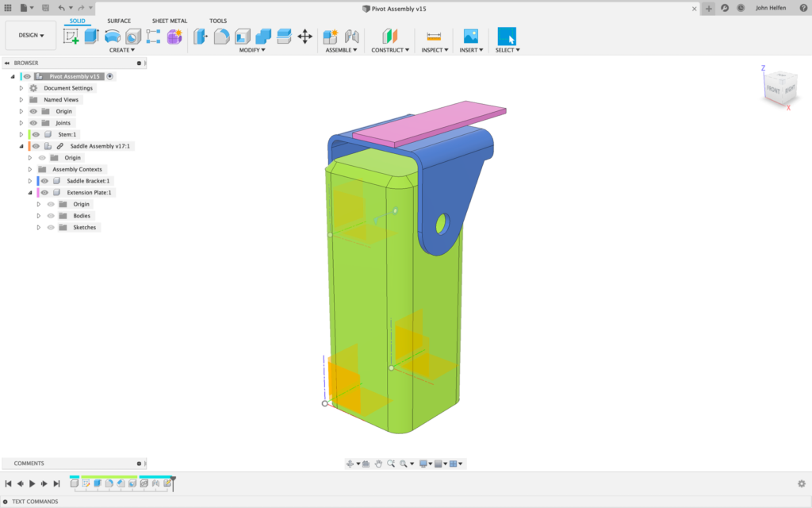Switch to the SHEET METAL tab
812x508 pixels.
pos(169,21)
